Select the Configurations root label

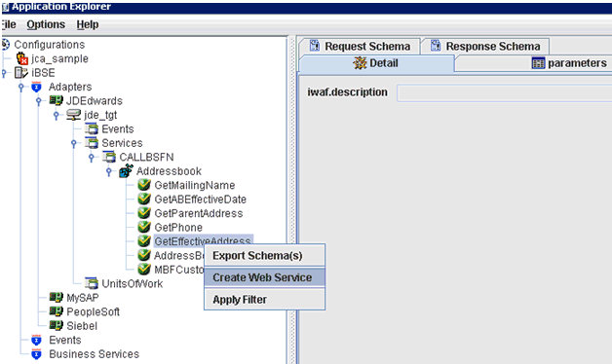pos(50,45)
